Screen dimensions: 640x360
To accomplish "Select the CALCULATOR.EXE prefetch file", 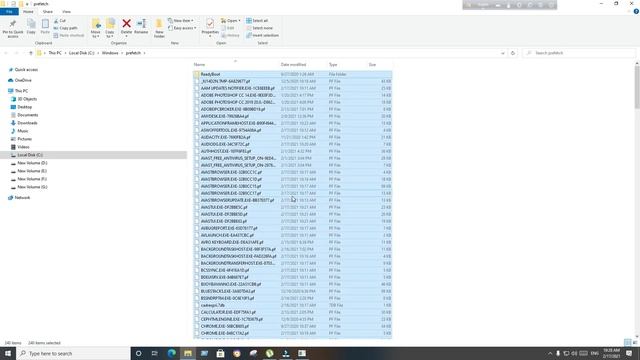I will (x=293, y=312).
